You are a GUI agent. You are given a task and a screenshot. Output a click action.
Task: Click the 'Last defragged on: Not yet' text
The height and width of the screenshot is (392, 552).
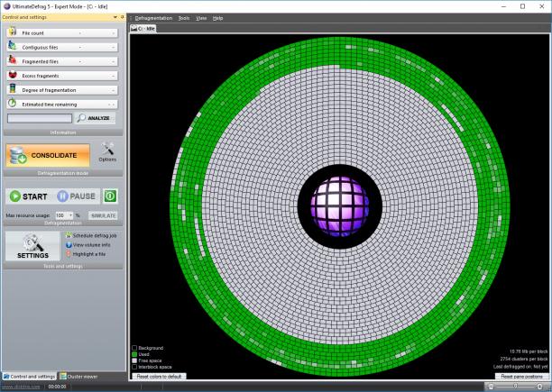click(520, 367)
